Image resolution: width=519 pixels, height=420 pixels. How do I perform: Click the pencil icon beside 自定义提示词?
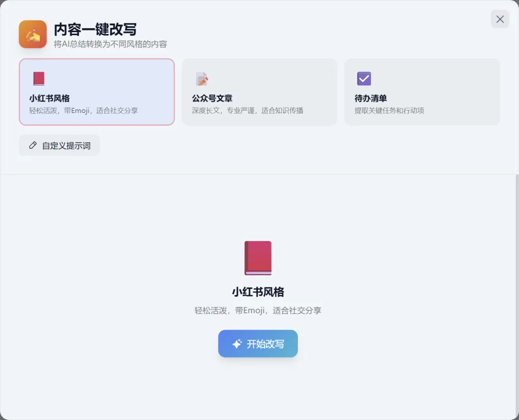tap(33, 145)
